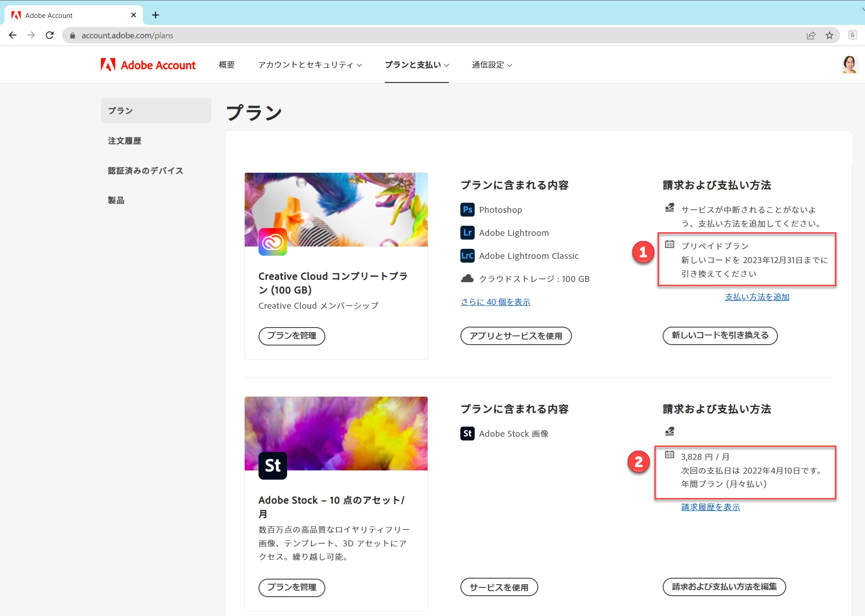Click the Adobe Lightroom Classic label

tap(529, 256)
